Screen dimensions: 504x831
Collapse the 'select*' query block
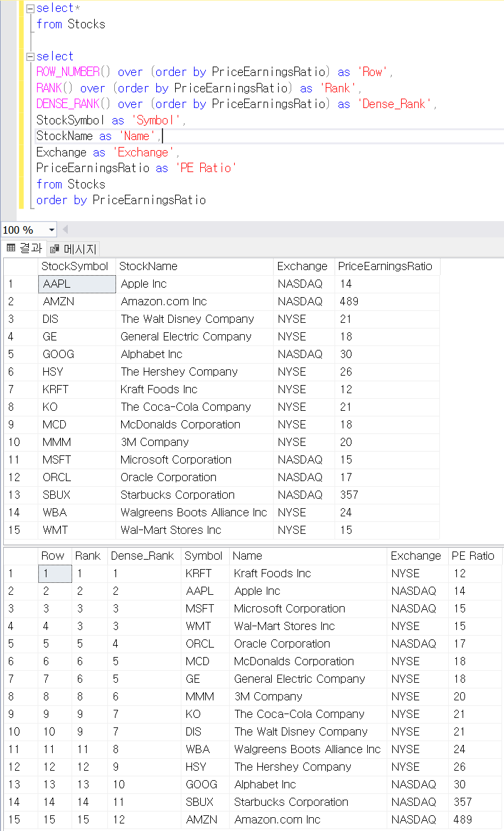click(29, 8)
